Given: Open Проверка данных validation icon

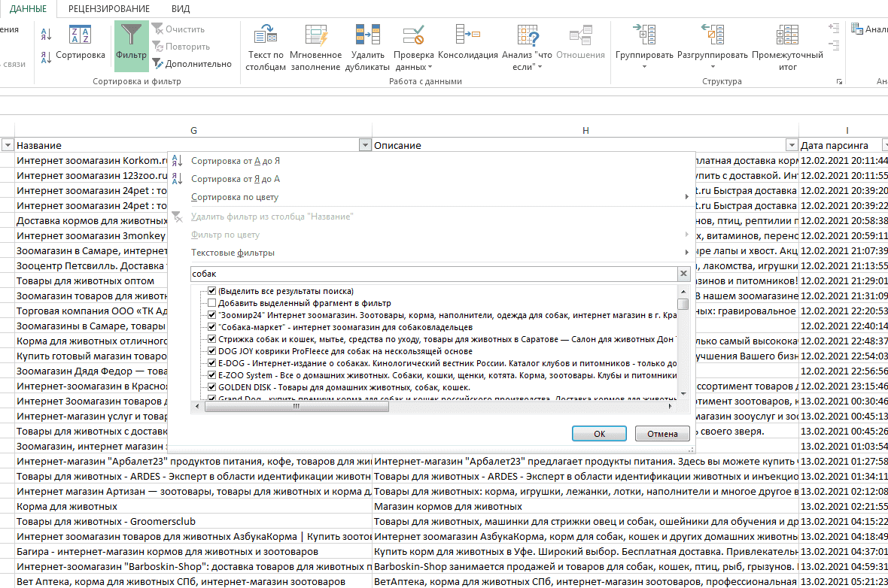Looking at the screenshot, I should click(413, 35).
